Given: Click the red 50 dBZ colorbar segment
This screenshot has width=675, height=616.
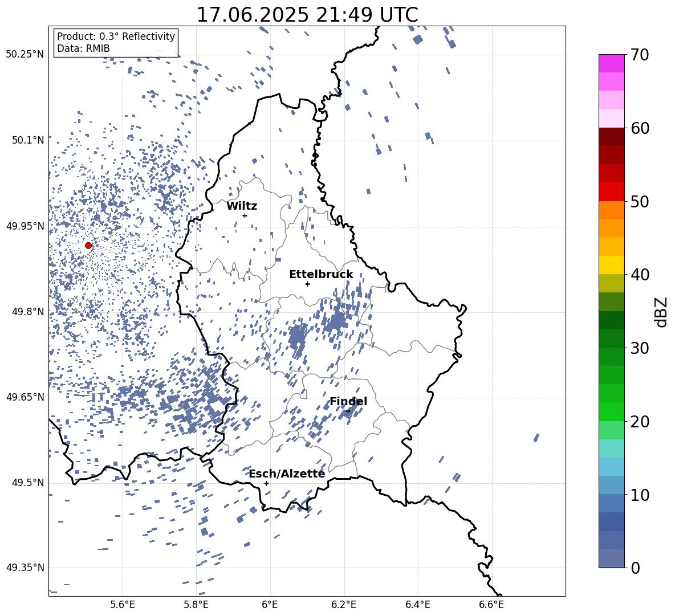Looking at the screenshot, I should coord(611,192).
